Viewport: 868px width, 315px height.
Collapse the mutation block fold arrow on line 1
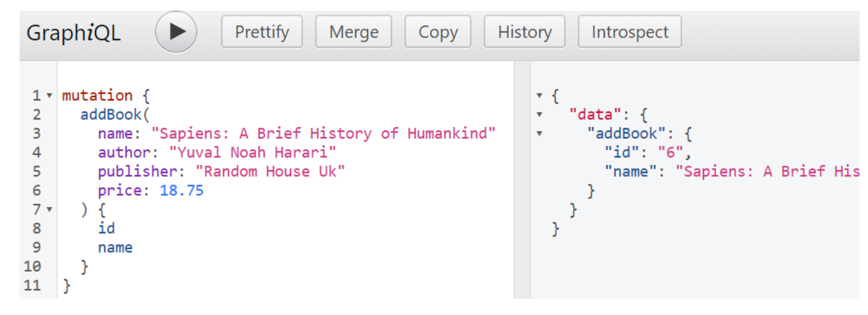[49, 96]
